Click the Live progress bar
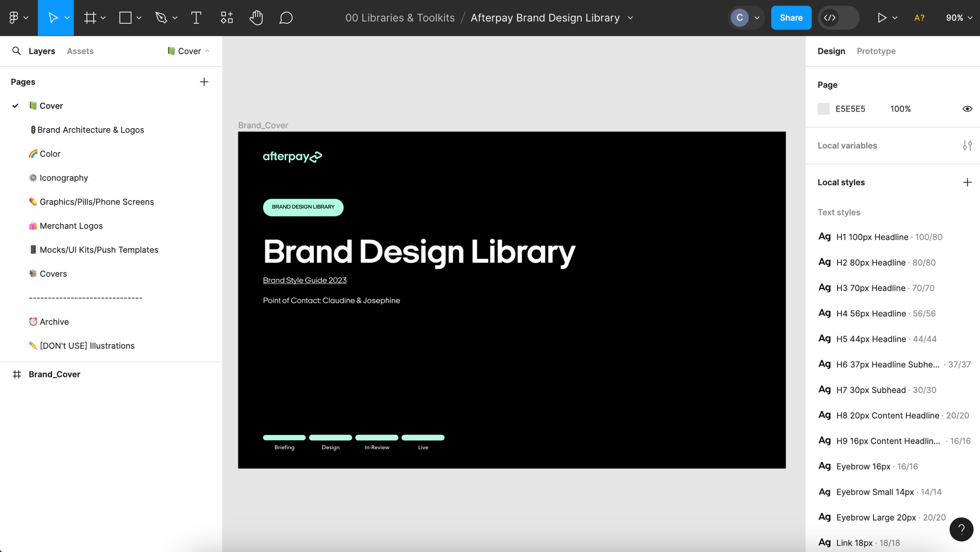The image size is (980, 552). 423,437
